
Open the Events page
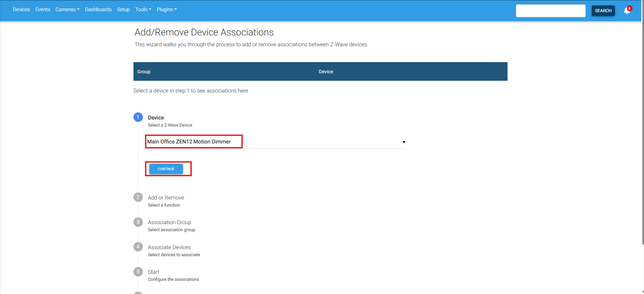[x=43, y=9]
